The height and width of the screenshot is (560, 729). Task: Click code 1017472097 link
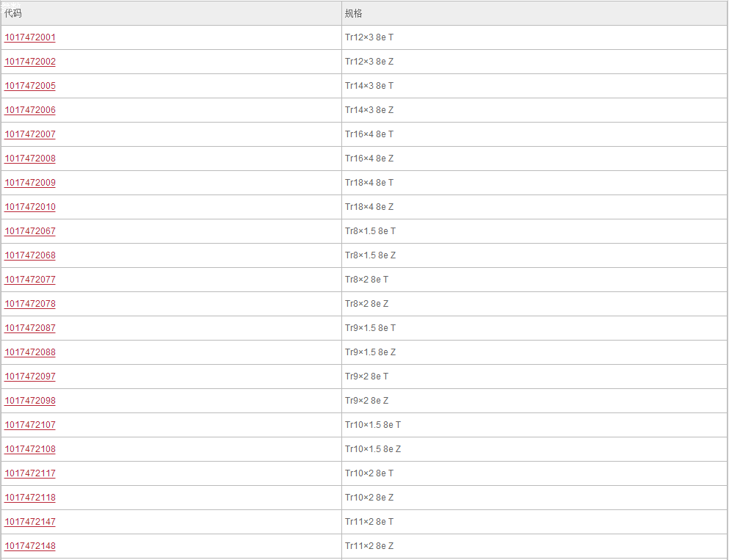30,377
